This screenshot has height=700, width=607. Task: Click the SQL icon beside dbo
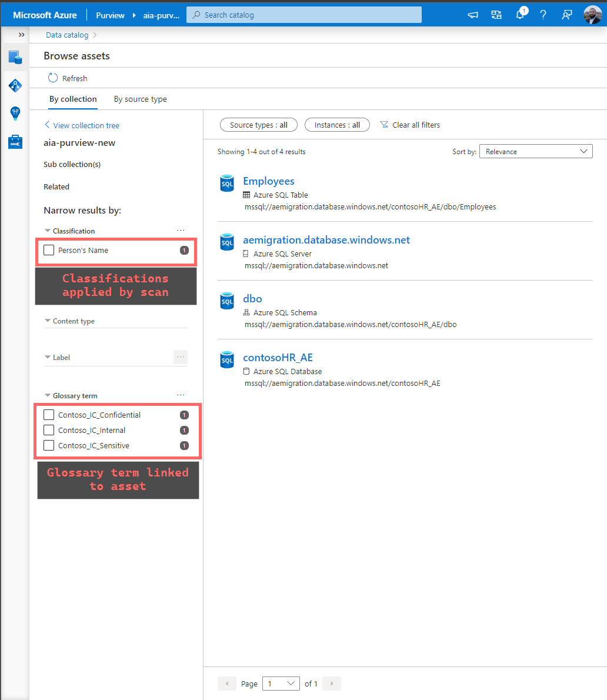click(227, 301)
